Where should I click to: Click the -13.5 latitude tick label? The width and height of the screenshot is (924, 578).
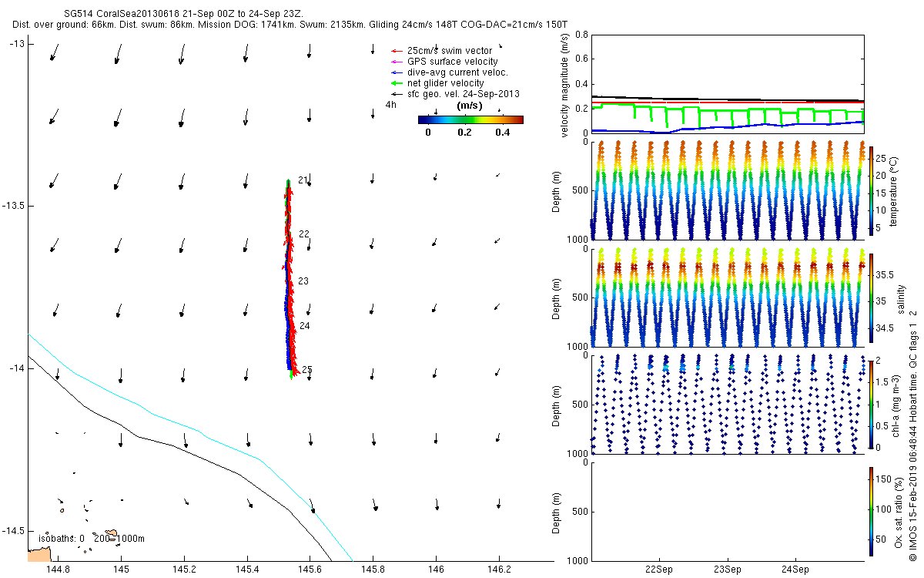click(13, 206)
